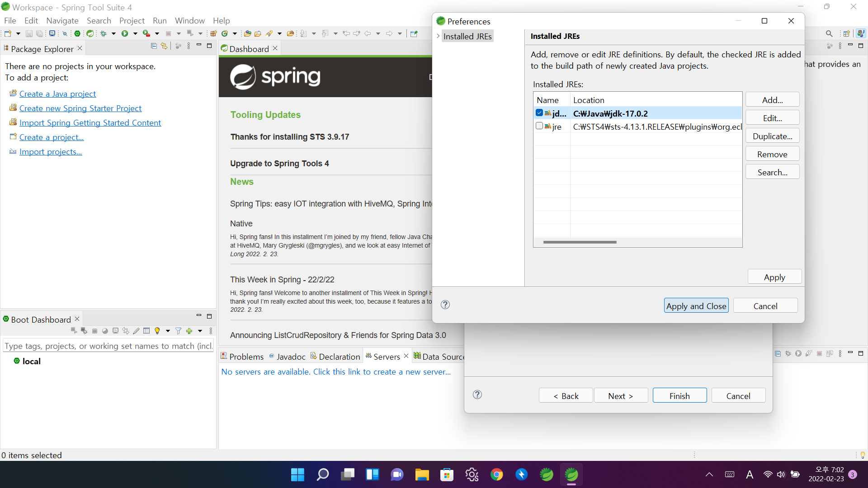Viewport: 868px width, 488px height.
Task: Click the Boot Dashboard filter funnel icon
Action: click(178, 331)
